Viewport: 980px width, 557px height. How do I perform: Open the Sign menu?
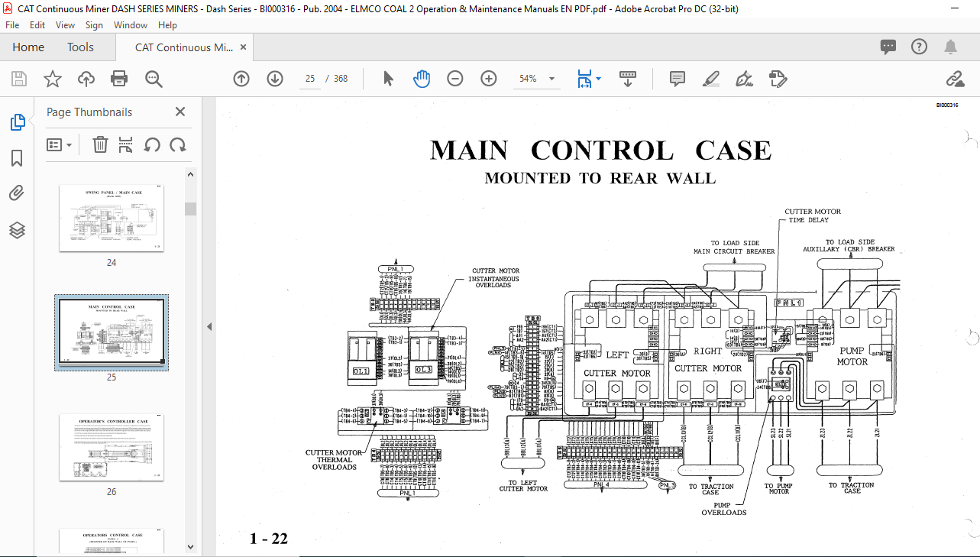94,25
